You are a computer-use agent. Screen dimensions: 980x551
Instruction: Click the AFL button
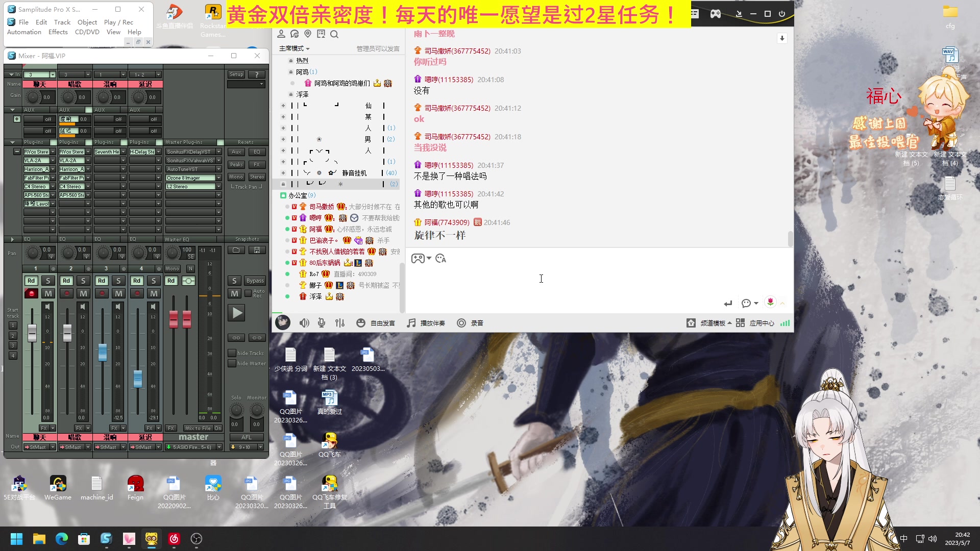tap(247, 437)
